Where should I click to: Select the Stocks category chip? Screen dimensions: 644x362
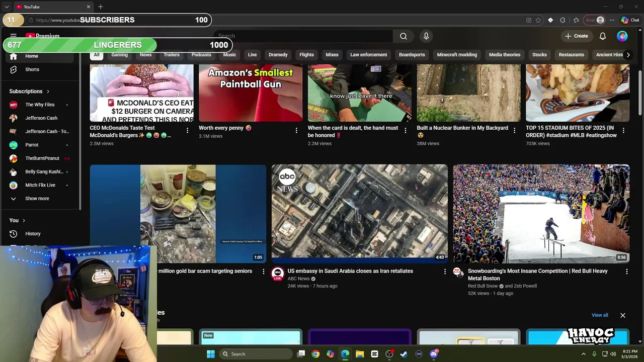coord(539,55)
